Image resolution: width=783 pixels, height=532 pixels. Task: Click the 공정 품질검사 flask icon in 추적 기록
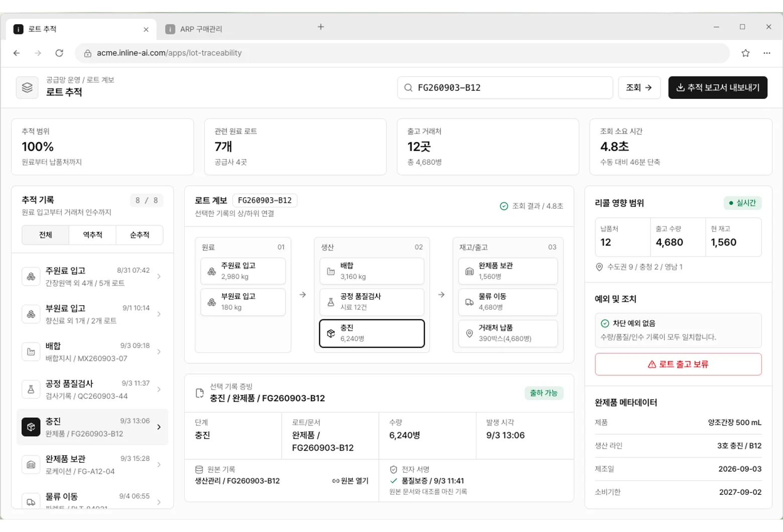pos(31,389)
